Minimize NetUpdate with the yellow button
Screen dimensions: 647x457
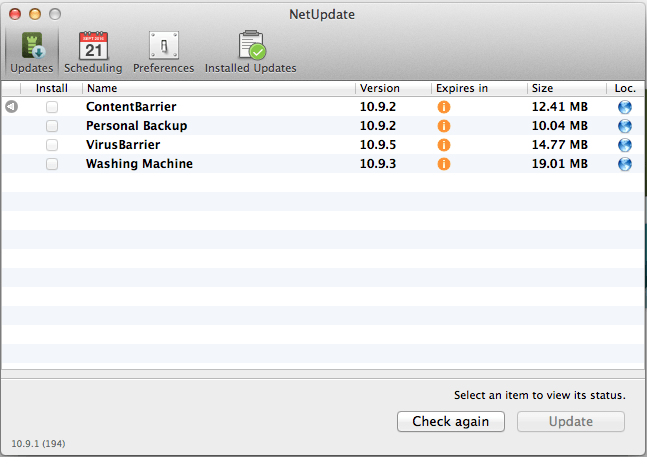(x=35, y=14)
